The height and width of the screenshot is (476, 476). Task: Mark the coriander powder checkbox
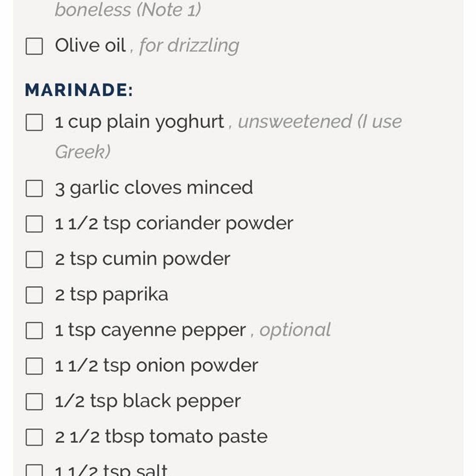pos(34,224)
